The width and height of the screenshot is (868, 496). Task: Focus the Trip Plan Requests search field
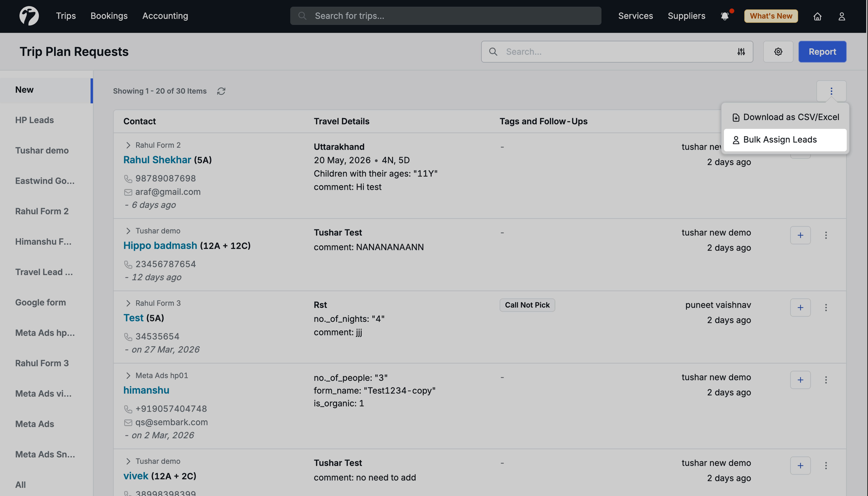pyautogui.click(x=617, y=52)
